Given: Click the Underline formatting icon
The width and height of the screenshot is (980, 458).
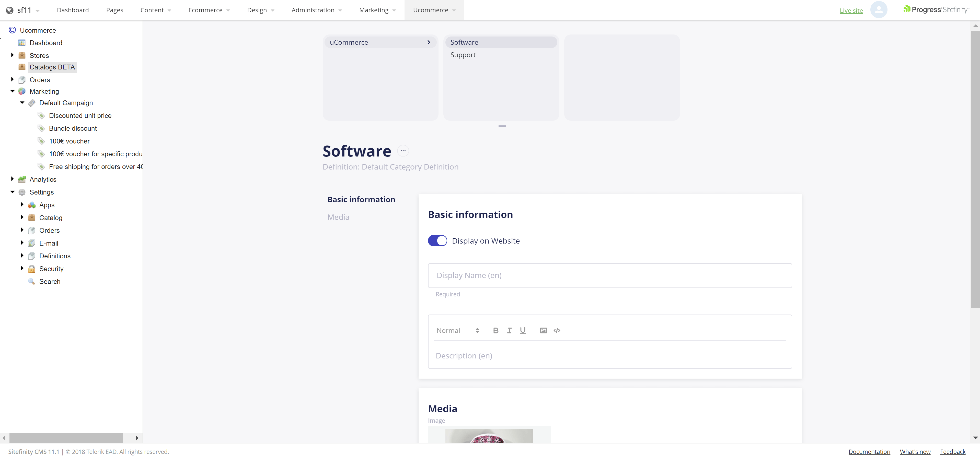Looking at the screenshot, I should 523,331.
